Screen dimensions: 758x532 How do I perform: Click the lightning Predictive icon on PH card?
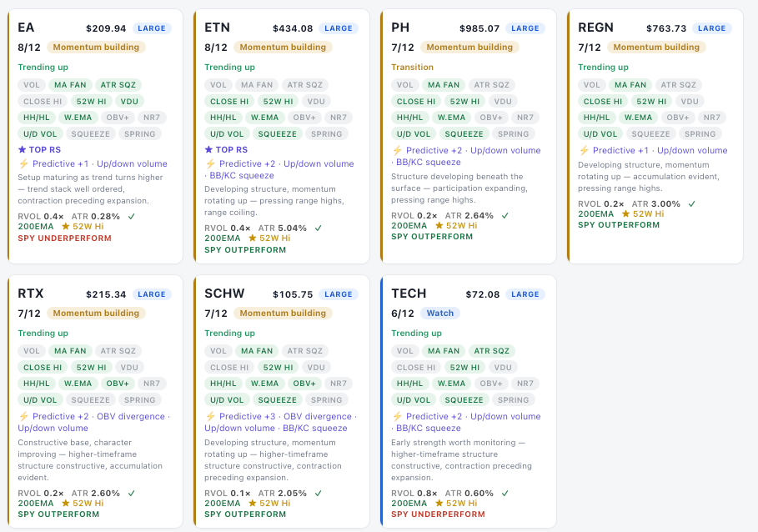tap(397, 150)
